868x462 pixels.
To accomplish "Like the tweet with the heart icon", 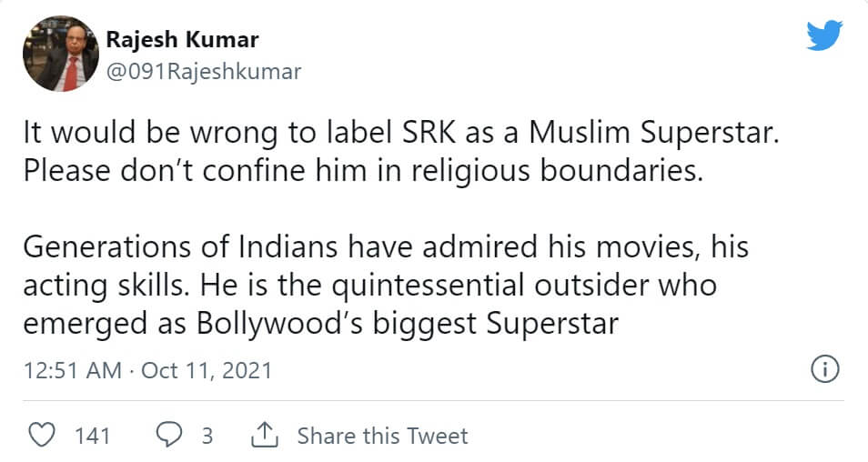I will tap(42, 436).
